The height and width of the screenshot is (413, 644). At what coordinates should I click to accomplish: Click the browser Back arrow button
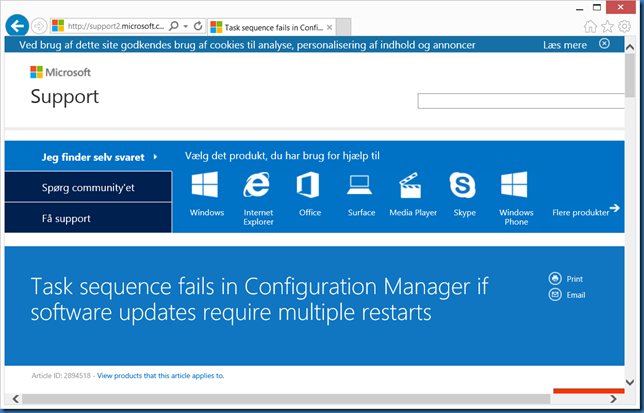click(16, 25)
